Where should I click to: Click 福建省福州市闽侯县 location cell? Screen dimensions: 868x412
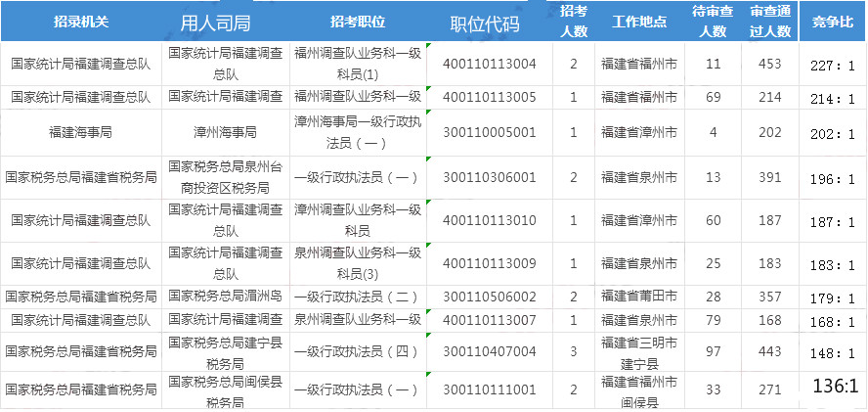639,390
